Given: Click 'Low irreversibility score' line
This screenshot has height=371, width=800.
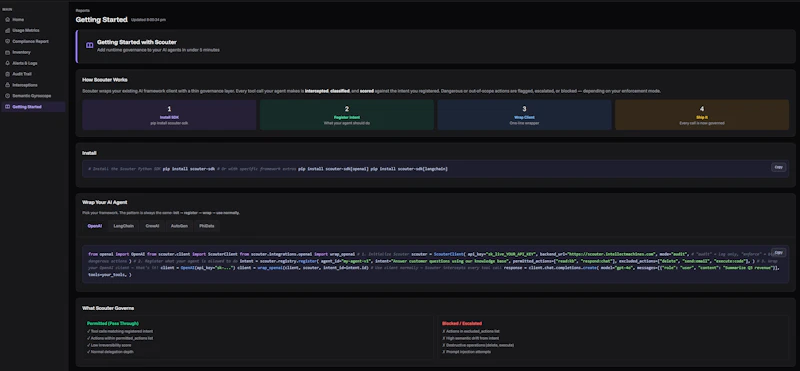Looking at the screenshot, I should pyautogui.click(x=109, y=345).
